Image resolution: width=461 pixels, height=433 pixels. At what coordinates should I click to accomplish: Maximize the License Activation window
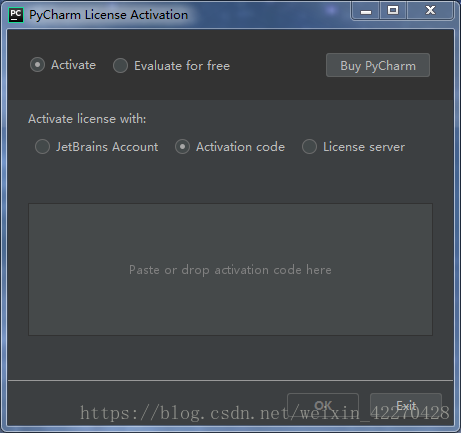[x=393, y=11]
